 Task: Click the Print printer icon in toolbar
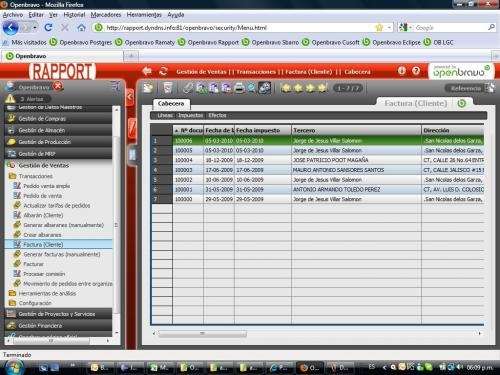[x=239, y=88]
